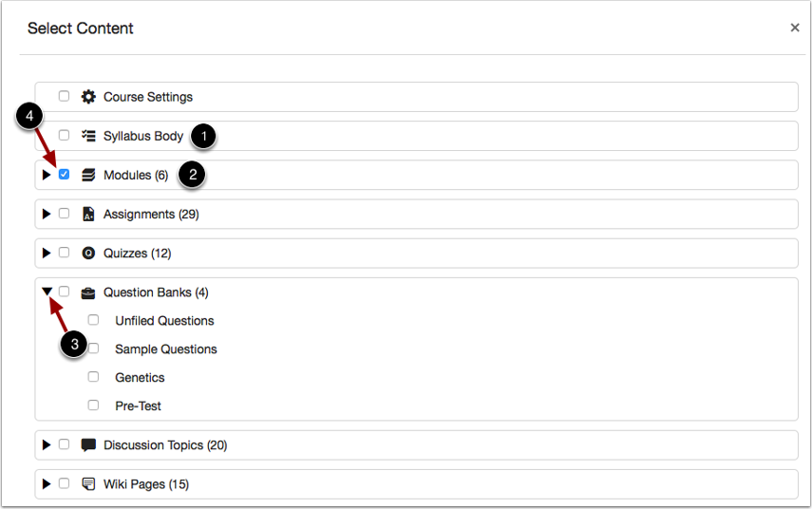Uncheck the Modules checkbox

pos(65,175)
